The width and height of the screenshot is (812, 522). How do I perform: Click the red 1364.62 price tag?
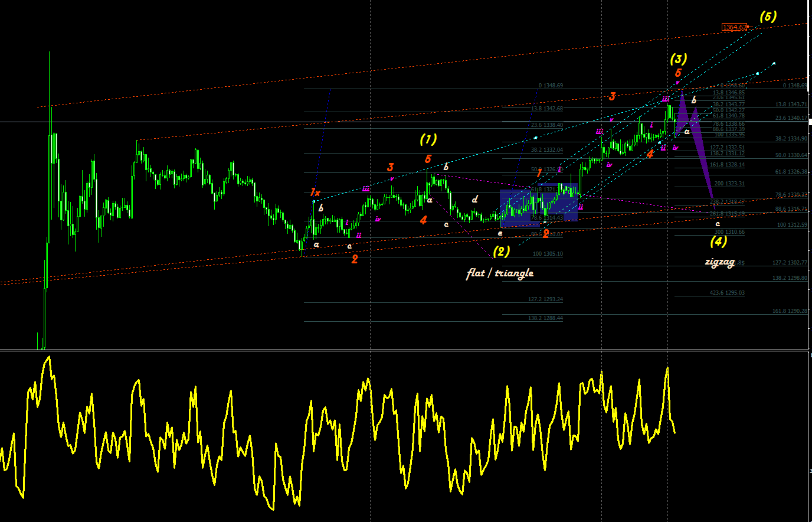coord(735,27)
